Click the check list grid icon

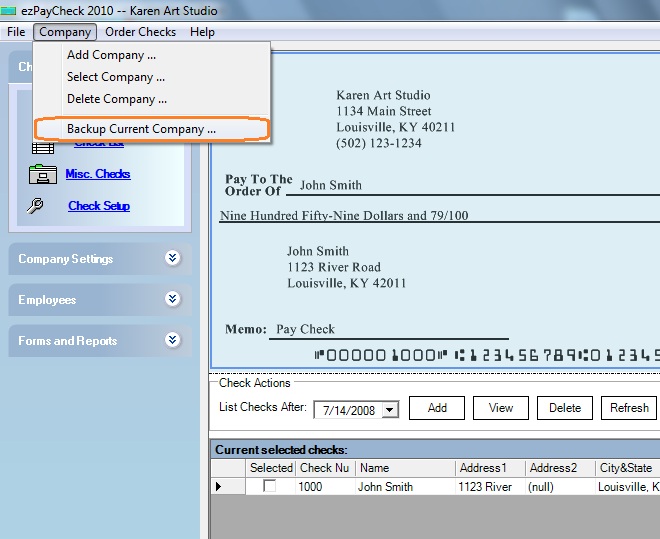pos(42,148)
